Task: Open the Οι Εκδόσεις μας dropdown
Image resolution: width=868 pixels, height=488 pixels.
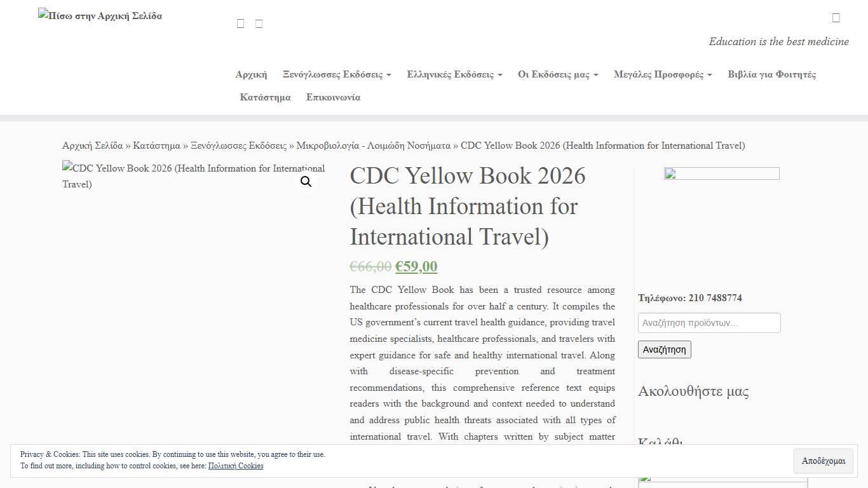Action: [x=557, y=74]
